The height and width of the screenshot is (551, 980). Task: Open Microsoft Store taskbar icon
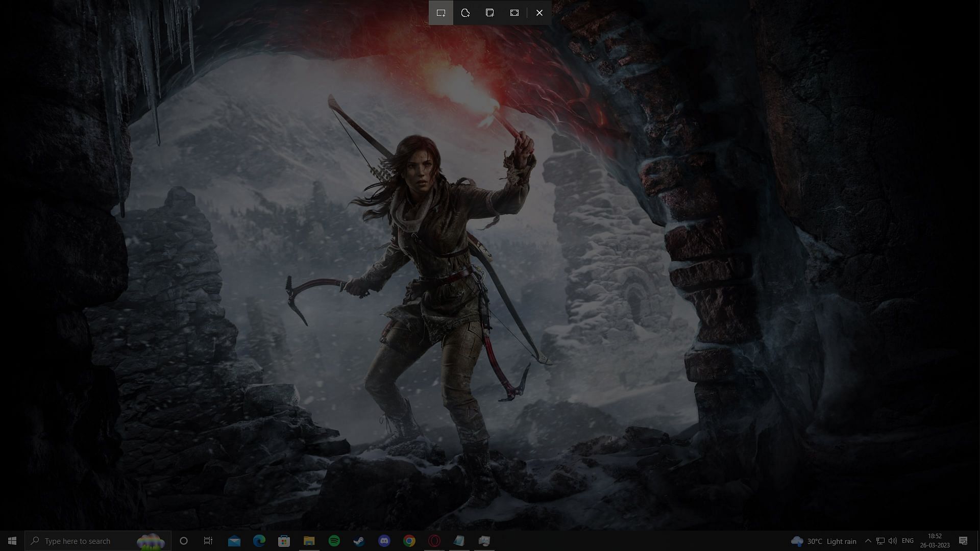pos(284,541)
